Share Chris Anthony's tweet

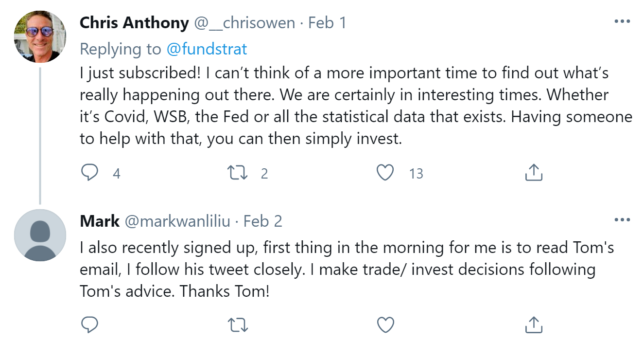[534, 173]
